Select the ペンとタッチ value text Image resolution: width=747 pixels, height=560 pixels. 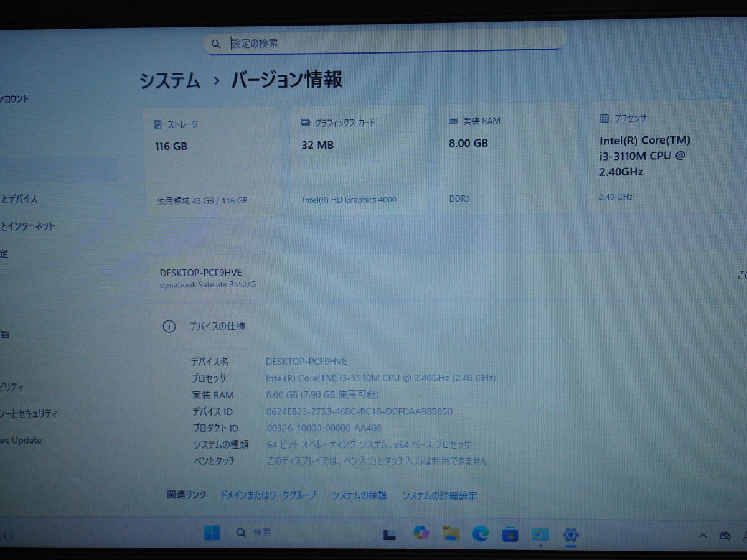click(x=377, y=461)
